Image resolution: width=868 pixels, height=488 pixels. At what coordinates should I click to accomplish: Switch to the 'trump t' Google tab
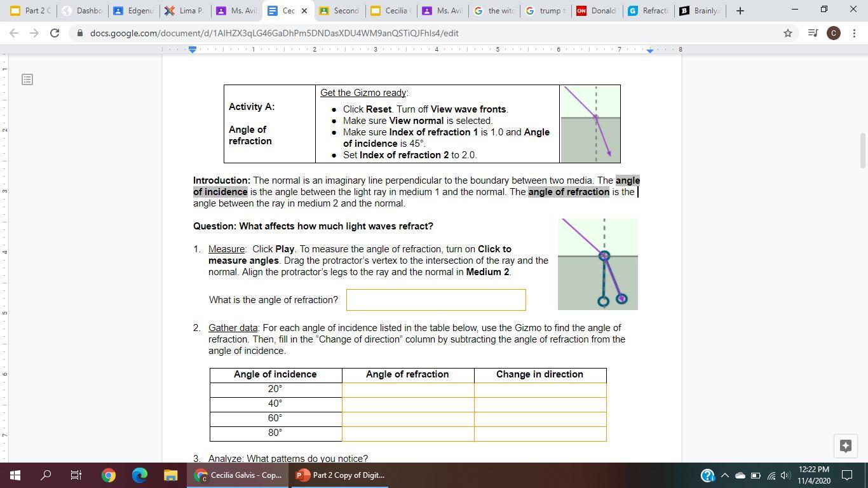pos(545,11)
